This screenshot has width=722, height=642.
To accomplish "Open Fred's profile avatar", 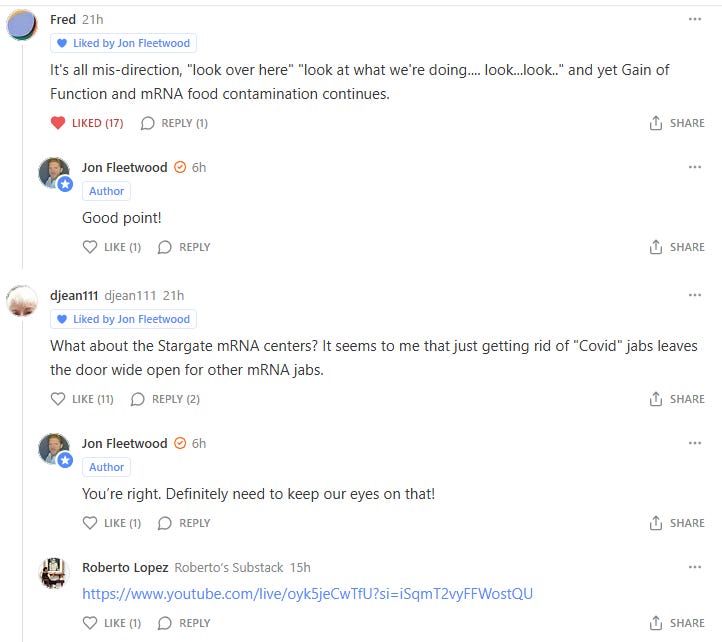I will pyautogui.click(x=22, y=25).
